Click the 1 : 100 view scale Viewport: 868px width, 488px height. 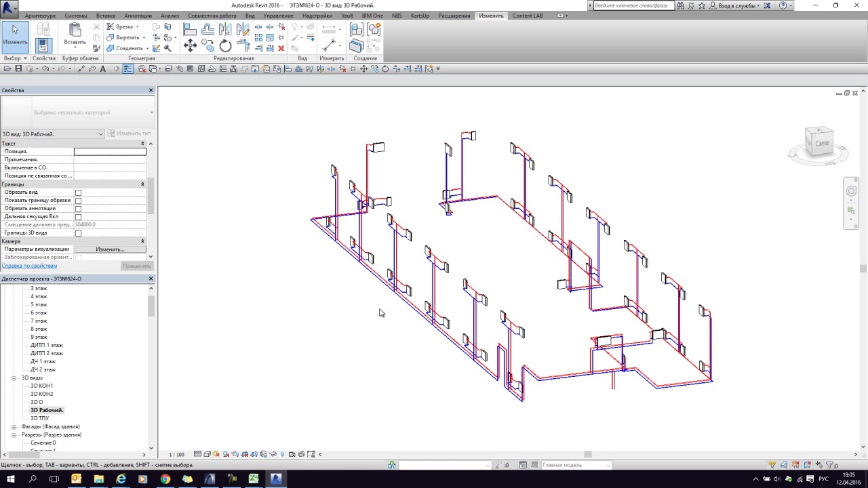click(176, 454)
